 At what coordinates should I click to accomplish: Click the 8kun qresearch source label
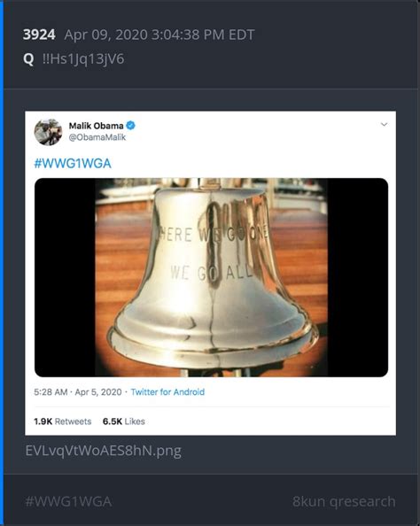(344, 502)
